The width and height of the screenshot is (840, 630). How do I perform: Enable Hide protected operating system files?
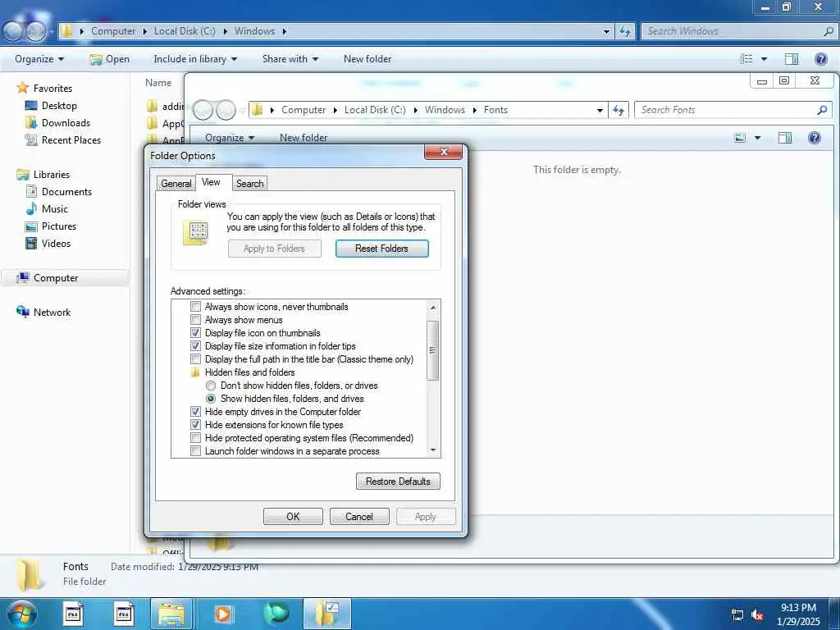coord(195,438)
